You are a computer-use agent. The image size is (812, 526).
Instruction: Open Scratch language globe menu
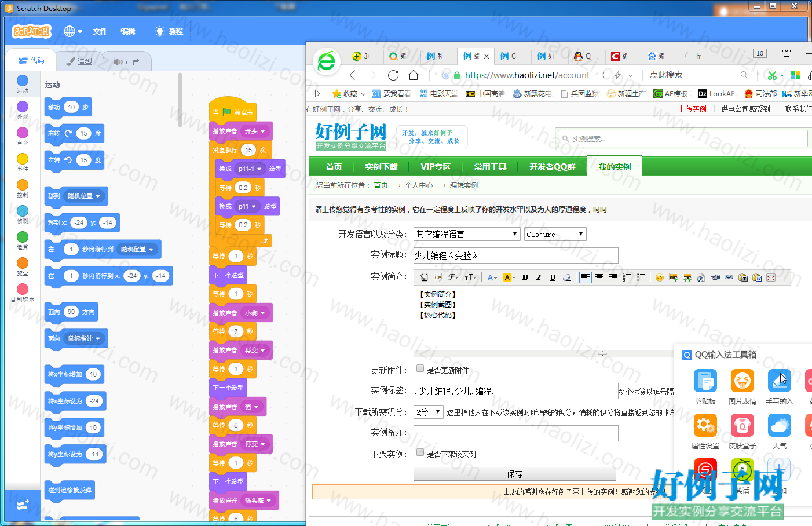point(73,31)
